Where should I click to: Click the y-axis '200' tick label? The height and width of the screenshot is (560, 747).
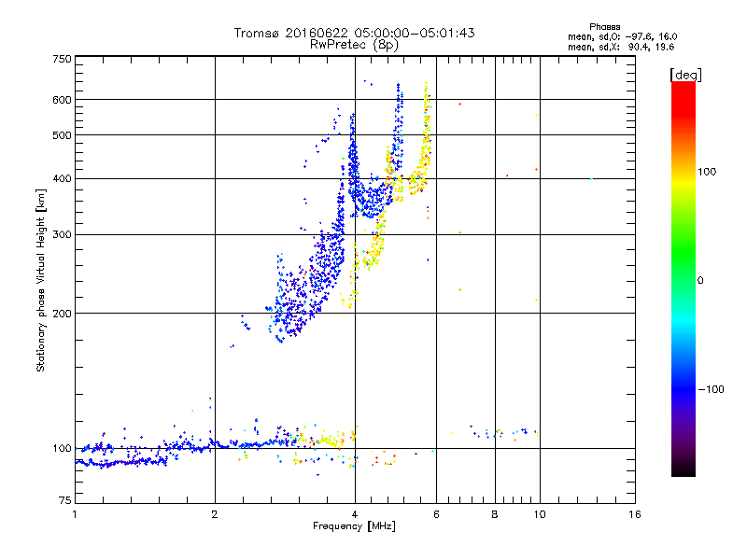[62, 314]
